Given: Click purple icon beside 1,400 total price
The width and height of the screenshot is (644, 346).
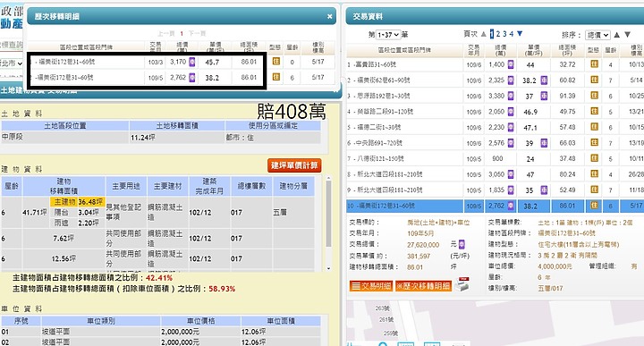Looking at the screenshot, I should (511, 64).
